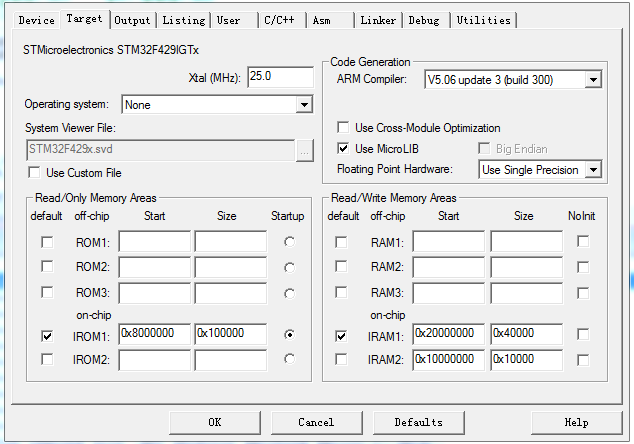This screenshot has width=634, height=444.
Task: Enable Use Custom File checkbox
Action: 34,173
